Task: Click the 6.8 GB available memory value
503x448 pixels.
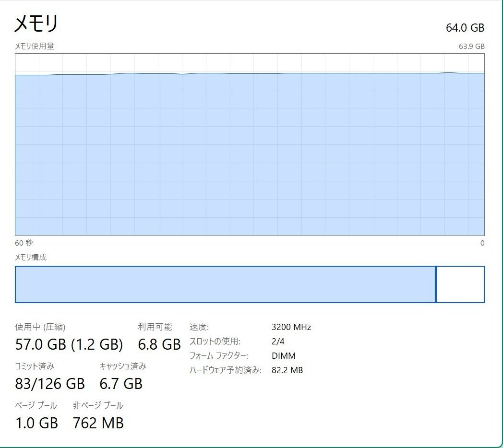Action: click(x=159, y=344)
